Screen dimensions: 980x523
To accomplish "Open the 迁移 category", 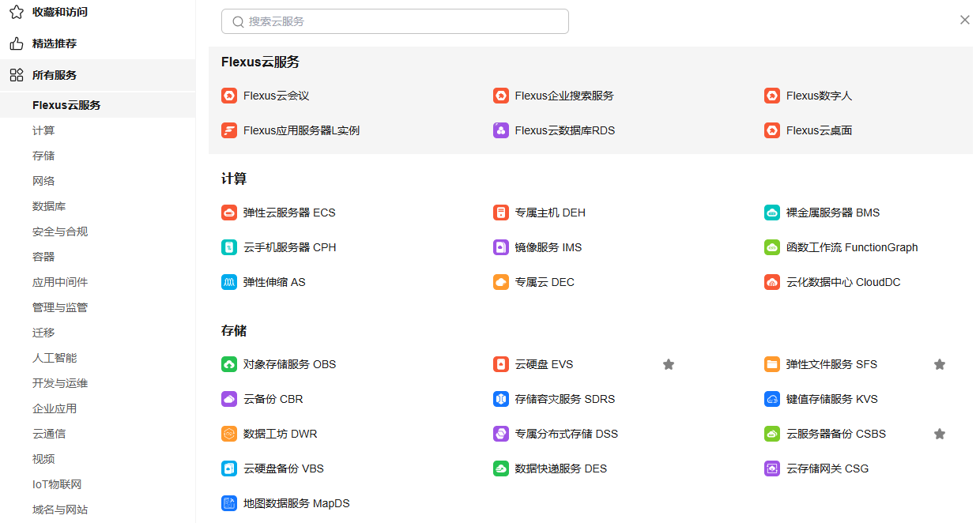I will click(43, 333).
